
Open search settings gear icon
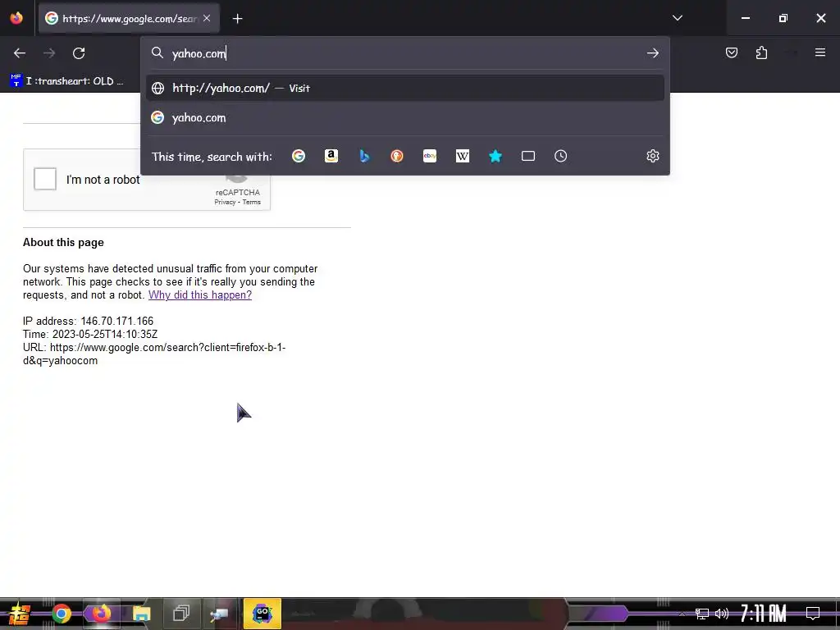click(652, 156)
